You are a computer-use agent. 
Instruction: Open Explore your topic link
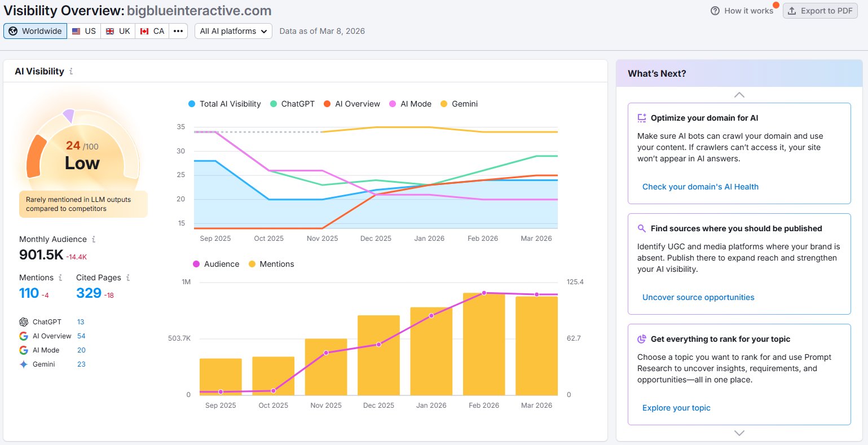676,408
